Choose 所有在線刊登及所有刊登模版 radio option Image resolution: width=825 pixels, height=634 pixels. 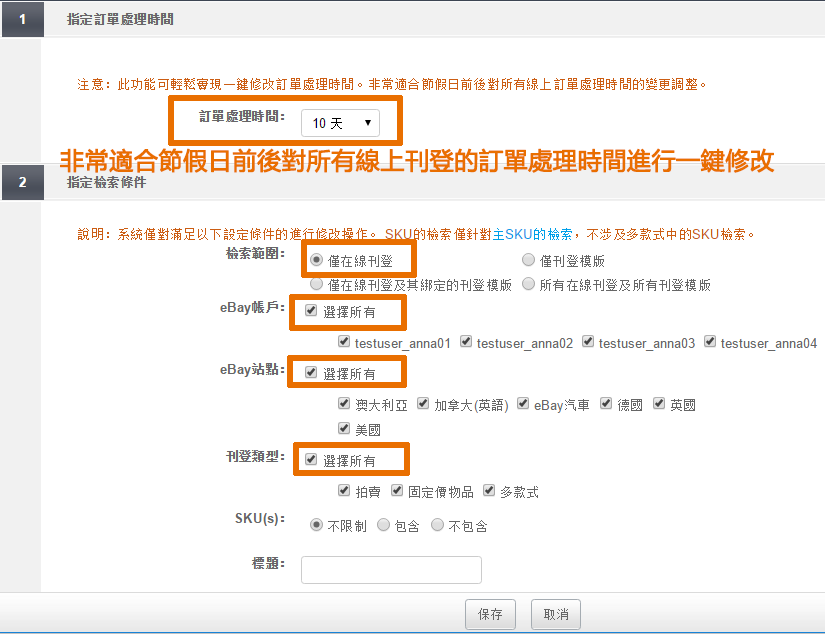coord(528,284)
